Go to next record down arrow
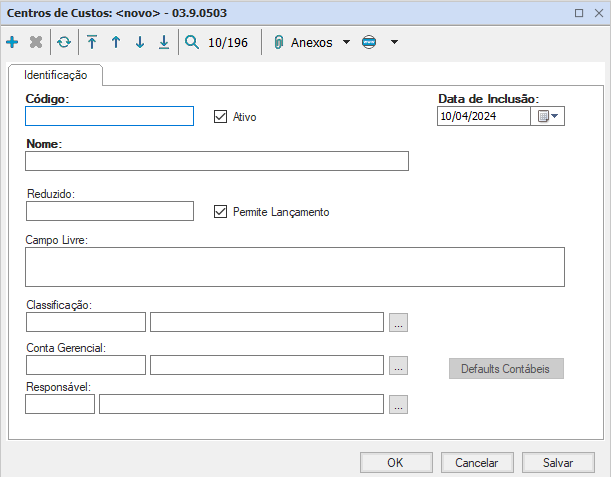Viewport: 611px width, 477px height. tap(140, 43)
